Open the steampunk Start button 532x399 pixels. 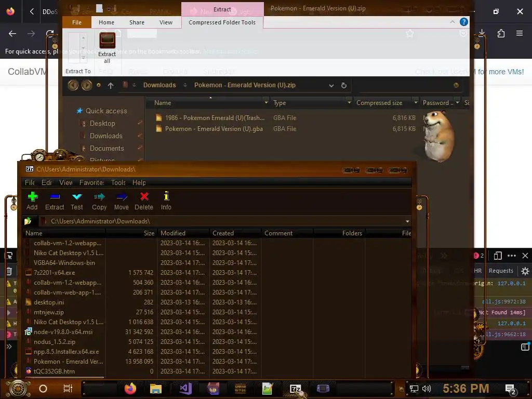point(18,389)
